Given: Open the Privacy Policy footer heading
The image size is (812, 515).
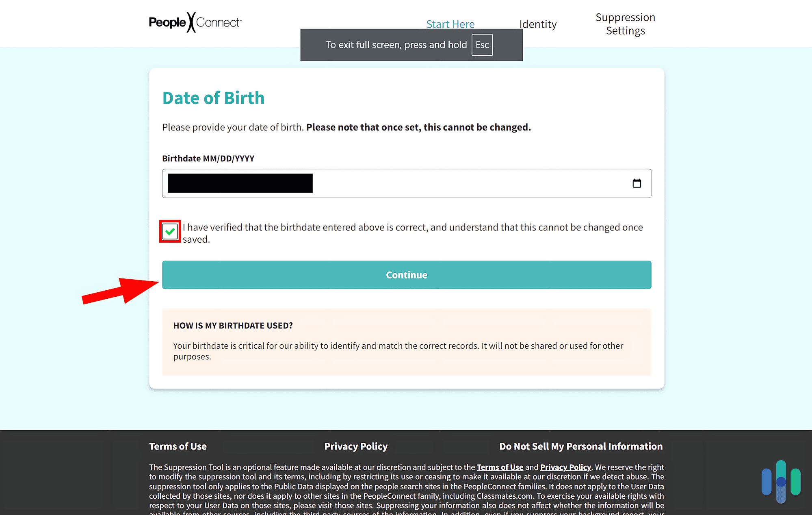Looking at the screenshot, I should point(355,446).
